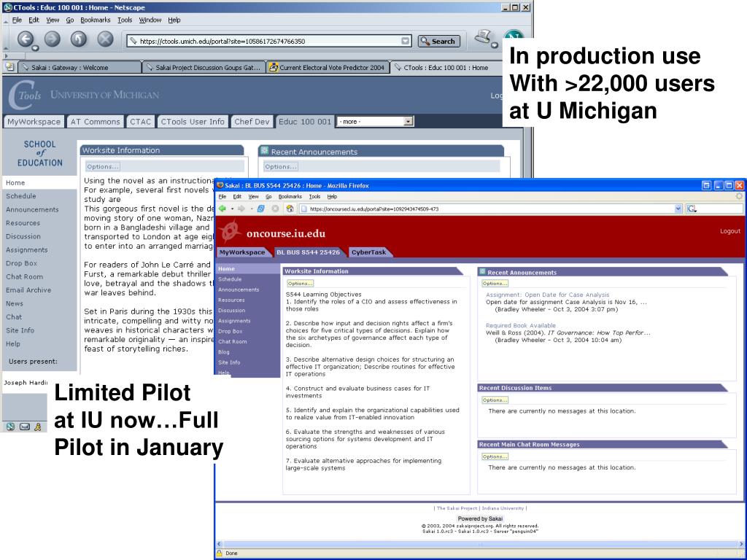Click Options in oncourse Worksite Information

click(x=300, y=284)
